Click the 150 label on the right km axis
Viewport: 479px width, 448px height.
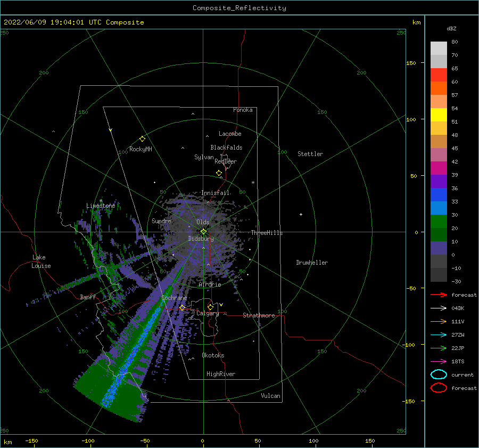tap(411, 63)
